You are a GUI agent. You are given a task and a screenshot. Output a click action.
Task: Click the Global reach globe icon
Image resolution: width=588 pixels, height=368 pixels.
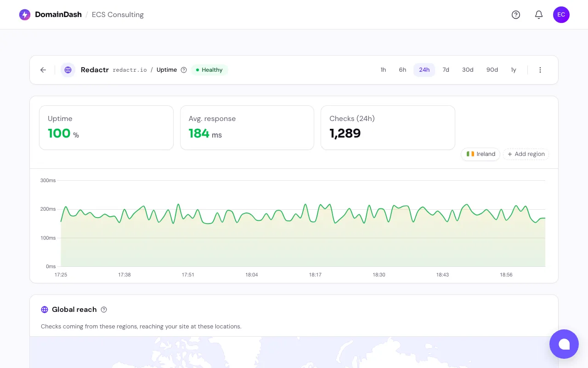(45, 310)
